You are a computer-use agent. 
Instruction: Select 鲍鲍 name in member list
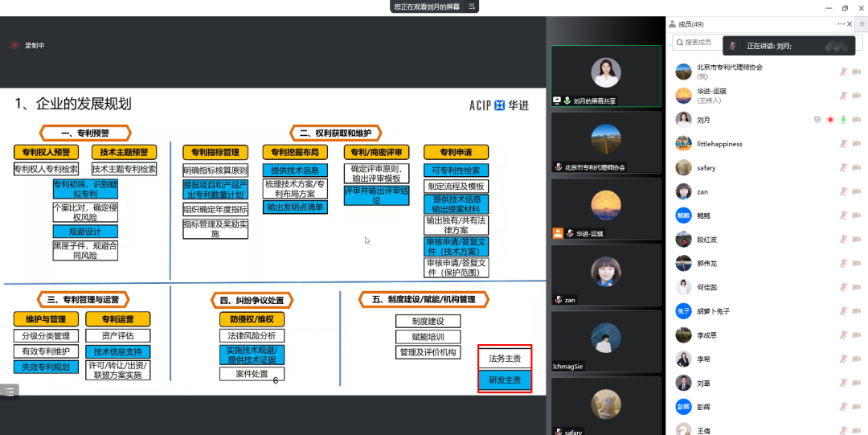(702, 215)
